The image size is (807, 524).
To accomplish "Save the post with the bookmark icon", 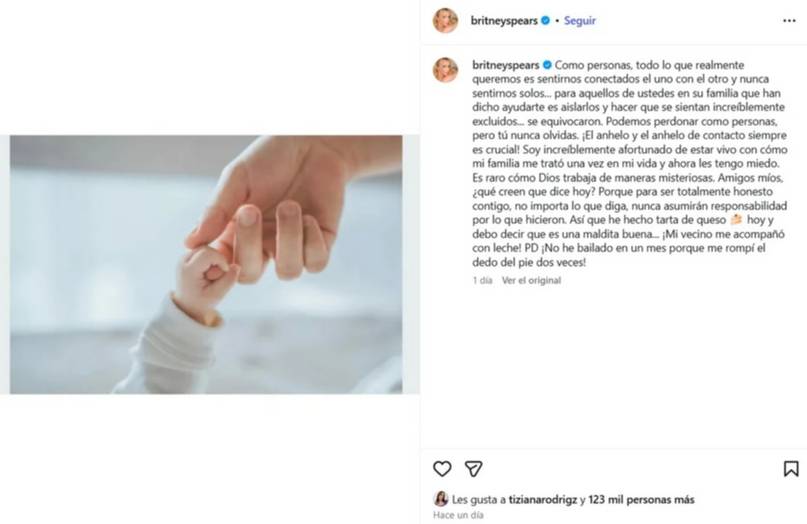I will coord(791,468).
